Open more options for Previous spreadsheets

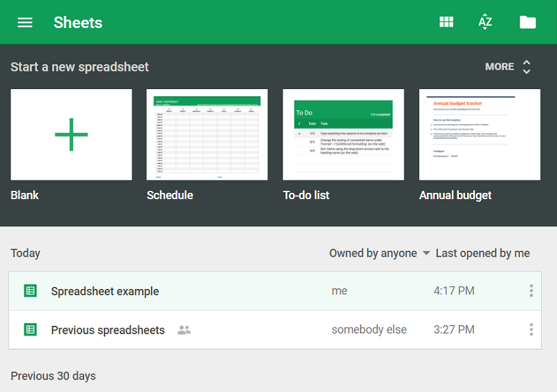[531, 329]
